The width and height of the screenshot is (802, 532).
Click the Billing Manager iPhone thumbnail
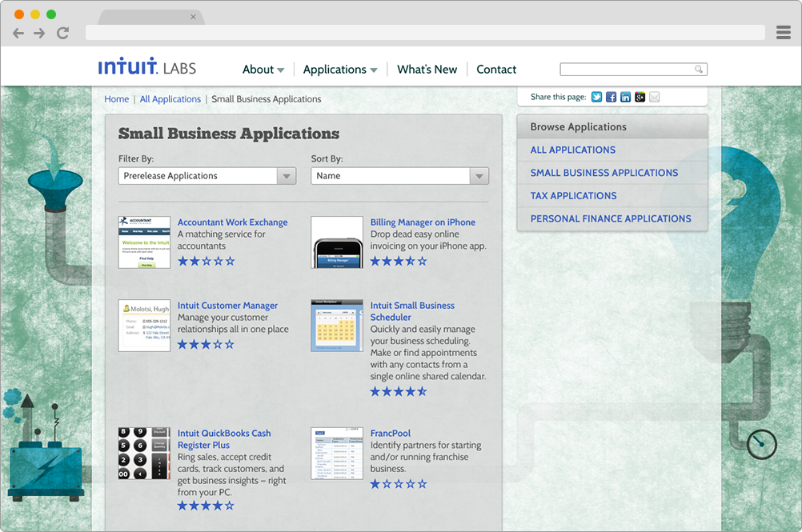coord(337,242)
